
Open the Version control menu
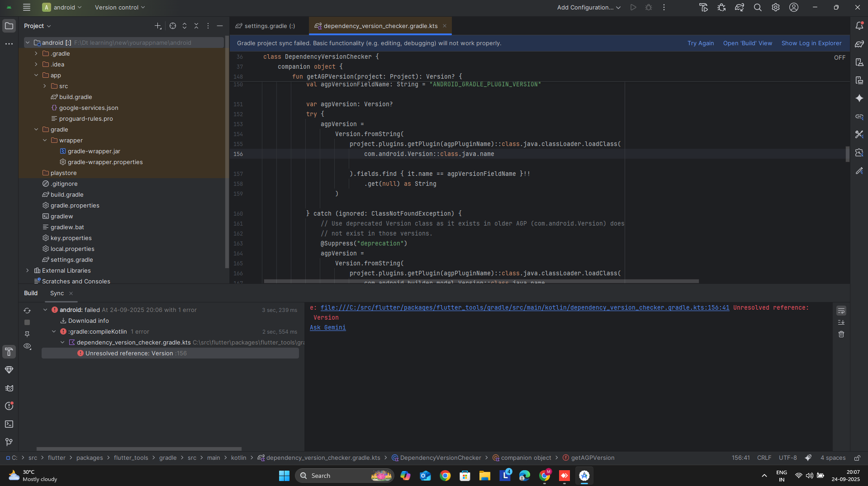click(x=120, y=8)
